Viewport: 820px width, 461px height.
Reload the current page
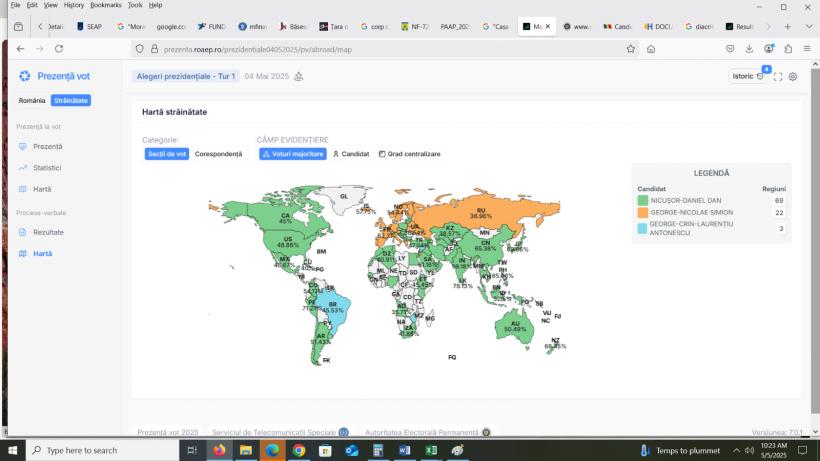click(59, 49)
